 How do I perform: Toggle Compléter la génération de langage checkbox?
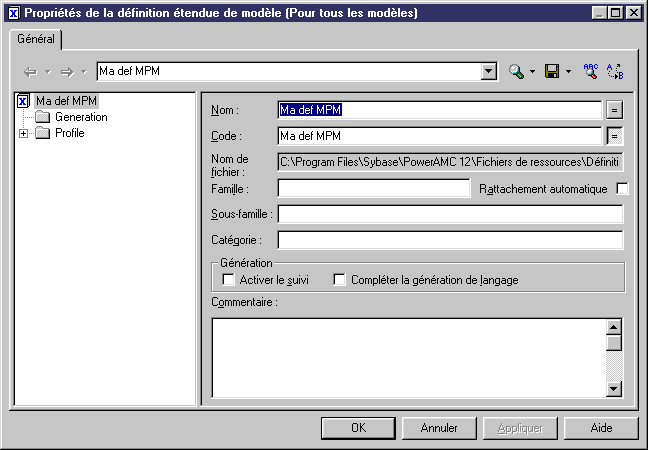click(339, 280)
